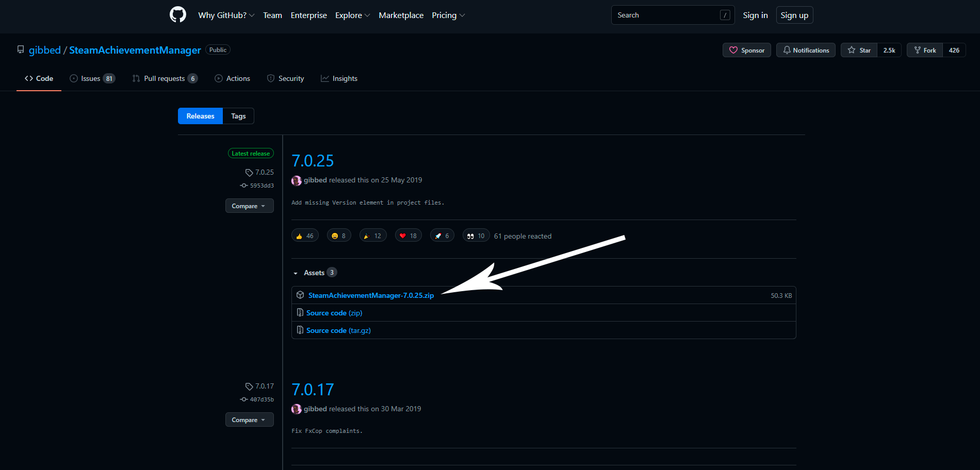Click the tag icon beside 7.0.25 in sidebar
This screenshot has width=980, height=470.
pos(249,173)
